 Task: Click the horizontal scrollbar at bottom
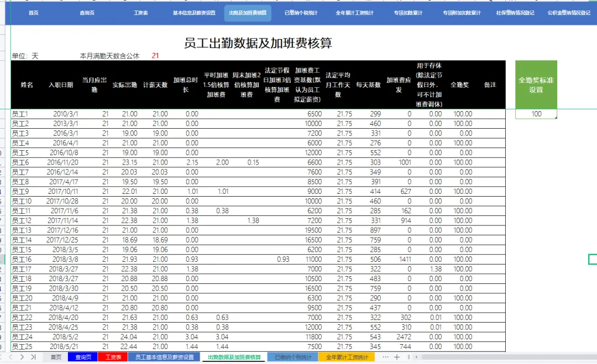[509, 357]
